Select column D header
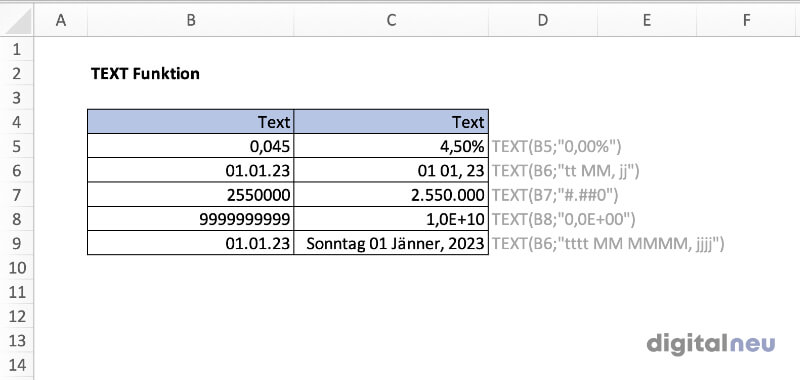Image resolution: width=800 pixels, height=380 pixels. [x=543, y=20]
